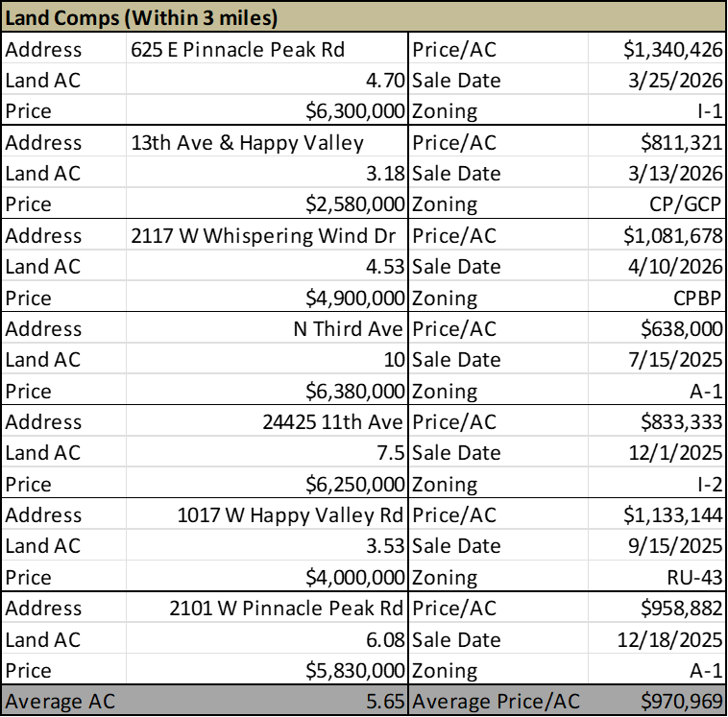728x717 pixels.
Task: Select sale date 3/25/2026
Action: (x=657, y=80)
